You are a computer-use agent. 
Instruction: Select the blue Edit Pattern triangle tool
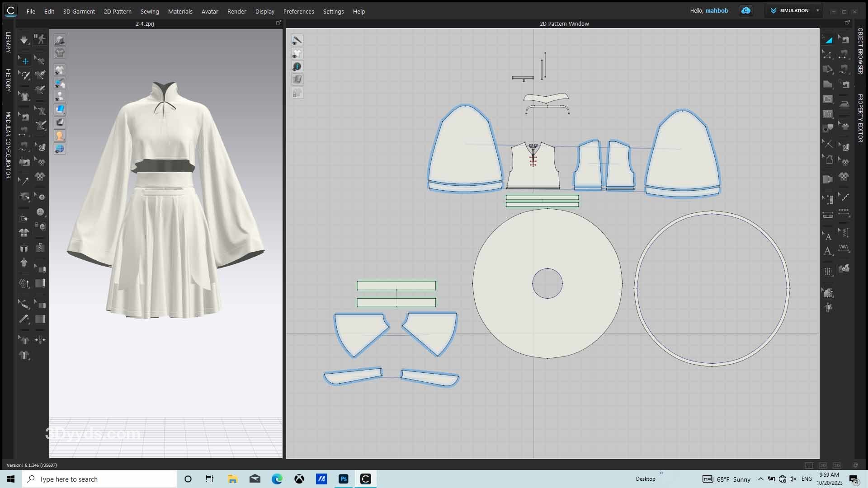click(828, 40)
